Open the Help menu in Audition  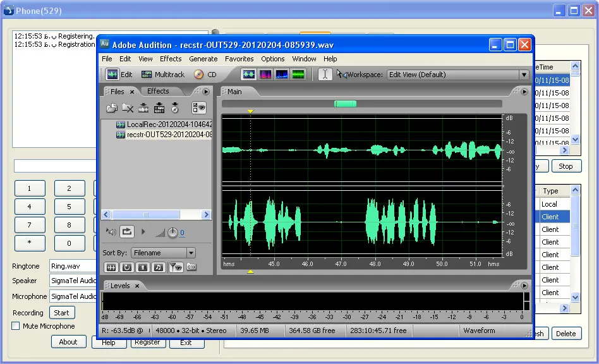point(330,59)
